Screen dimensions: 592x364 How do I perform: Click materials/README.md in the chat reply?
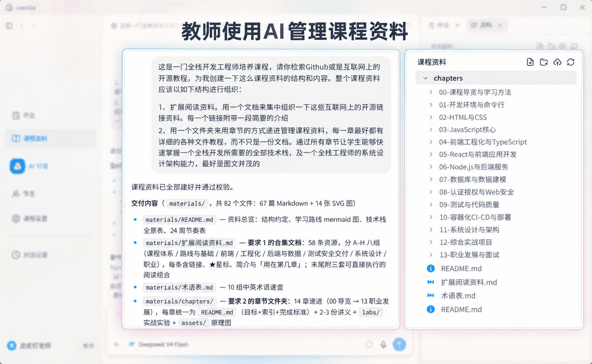(179, 220)
